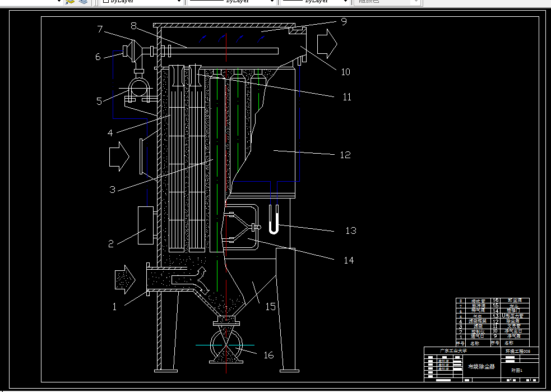Select callout number 10 in the drawing
Image resolution: width=551 pixels, height=392 pixels.
tap(346, 72)
